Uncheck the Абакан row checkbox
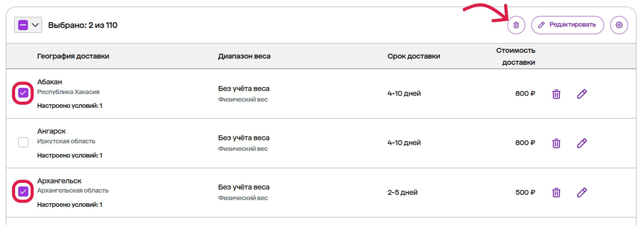This screenshot has height=225, width=644. pyautogui.click(x=23, y=93)
